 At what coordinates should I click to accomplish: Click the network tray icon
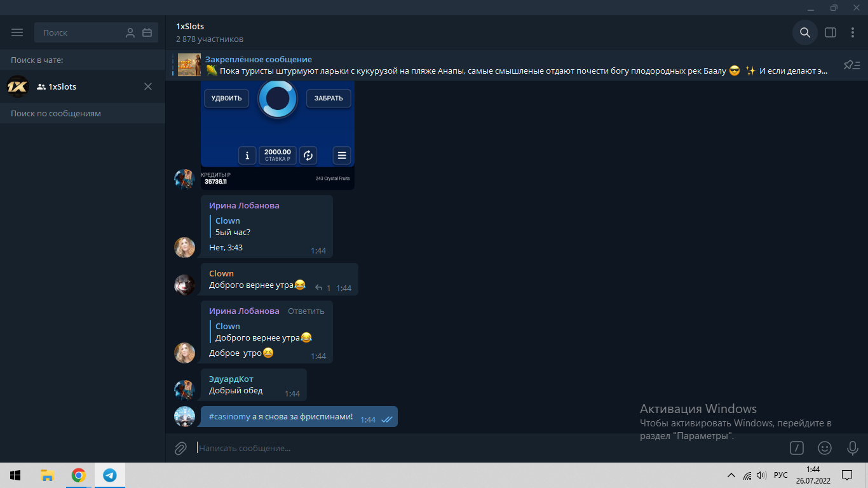click(x=747, y=475)
